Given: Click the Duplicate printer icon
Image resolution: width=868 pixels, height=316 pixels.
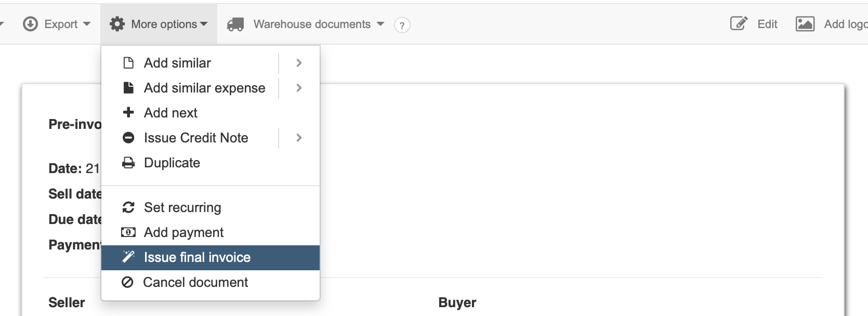Looking at the screenshot, I should pos(129,163).
